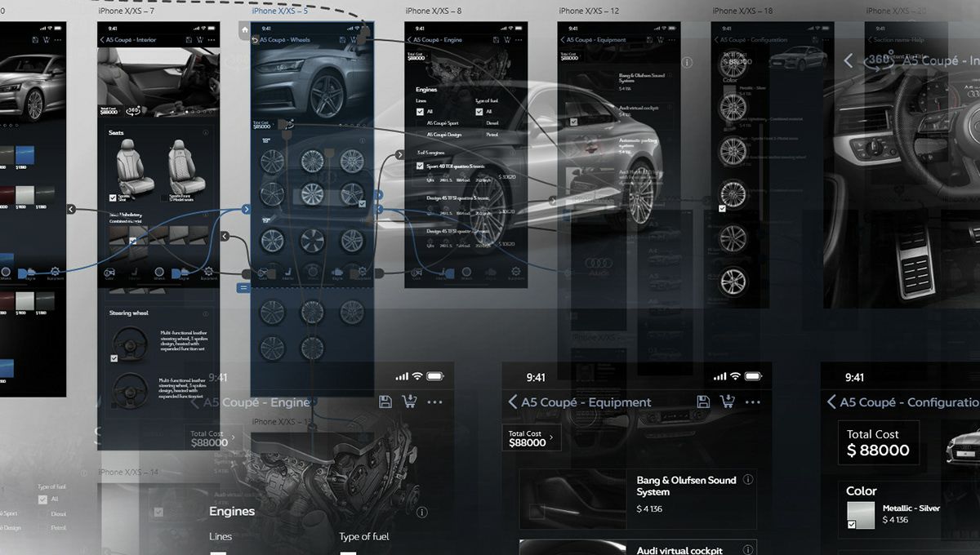Image resolution: width=980 pixels, height=555 pixels.
Task: Click cart icon in large Equipment screen
Action: coord(727,402)
